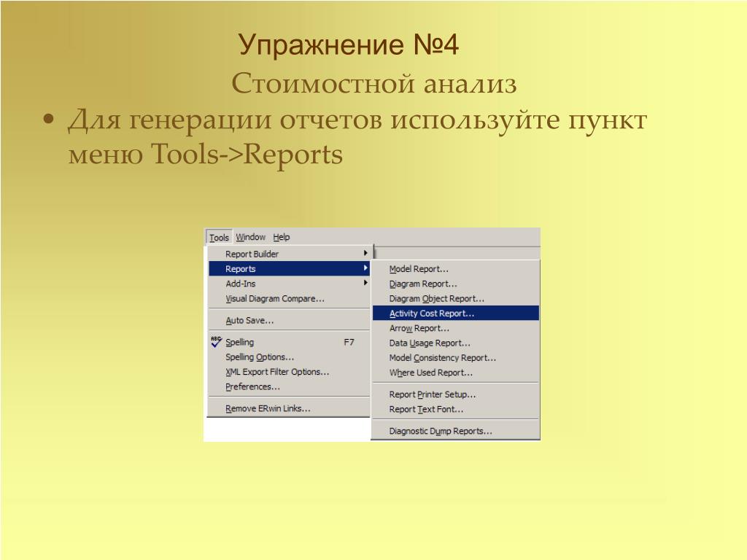Choose Visual Diagram Compare...
This screenshot has width=747, height=560.
pos(289,298)
